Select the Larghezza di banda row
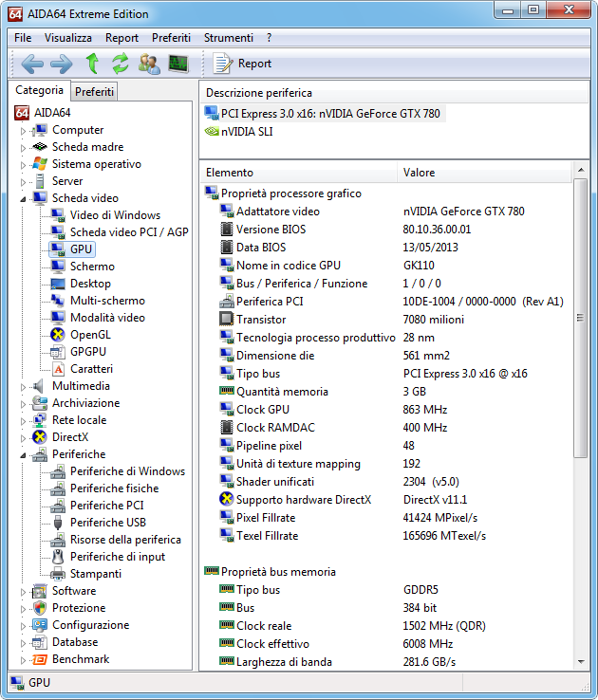Image resolution: width=598 pixels, height=700 pixels. click(387, 662)
